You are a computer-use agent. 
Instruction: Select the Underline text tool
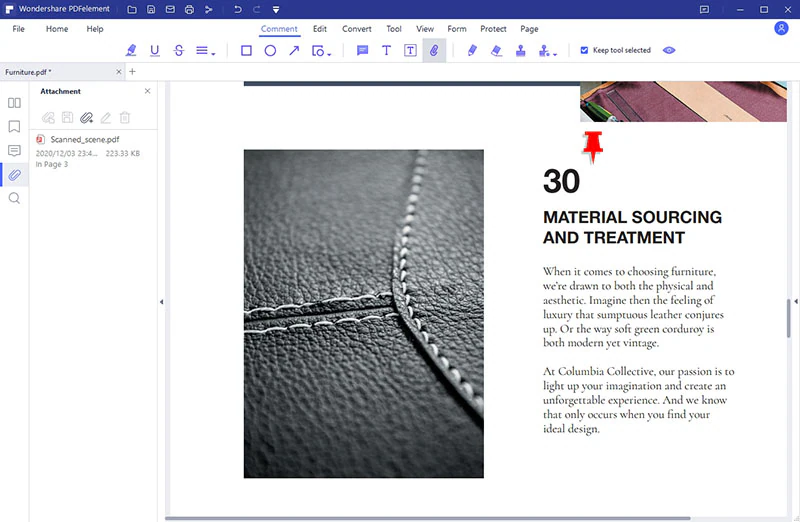click(x=155, y=50)
